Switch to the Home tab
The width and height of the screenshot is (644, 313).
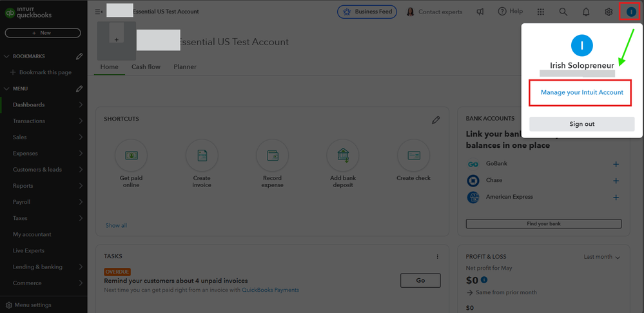point(109,67)
